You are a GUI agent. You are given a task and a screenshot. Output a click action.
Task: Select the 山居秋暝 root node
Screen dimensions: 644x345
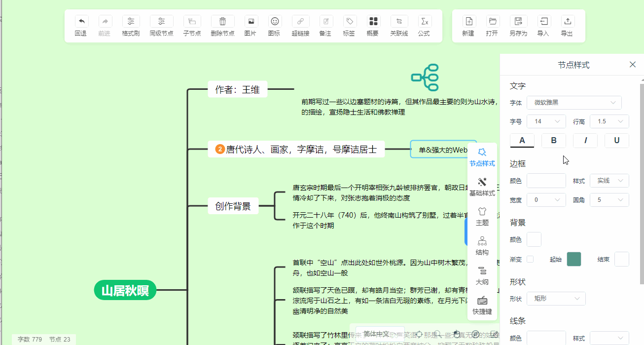click(x=125, y=290)
